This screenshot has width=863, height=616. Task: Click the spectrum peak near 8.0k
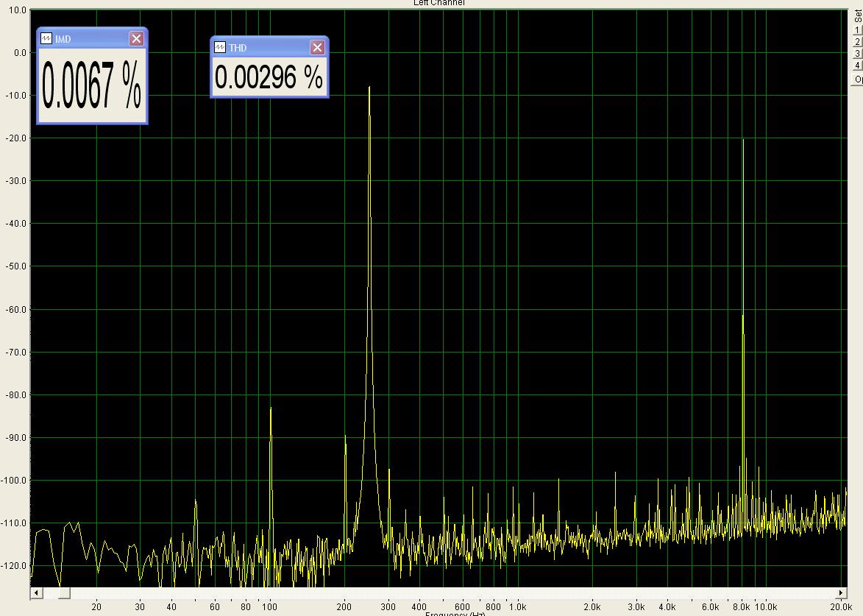[743, 141]
